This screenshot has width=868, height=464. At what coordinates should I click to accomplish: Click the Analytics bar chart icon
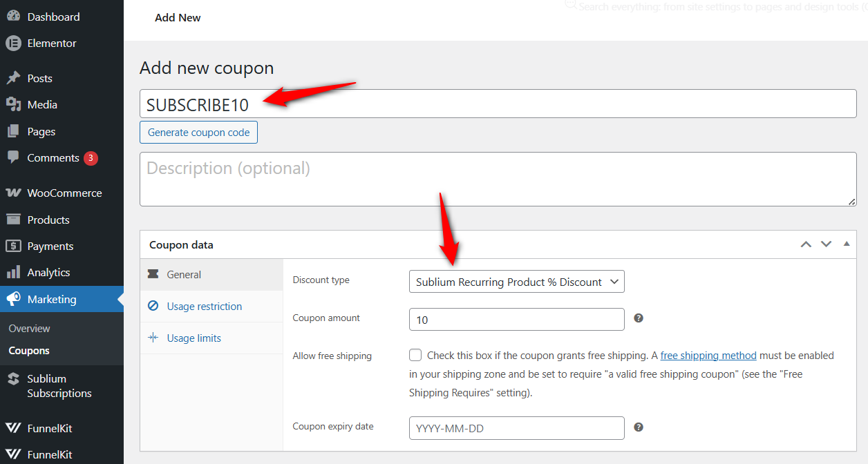point(13,272)
